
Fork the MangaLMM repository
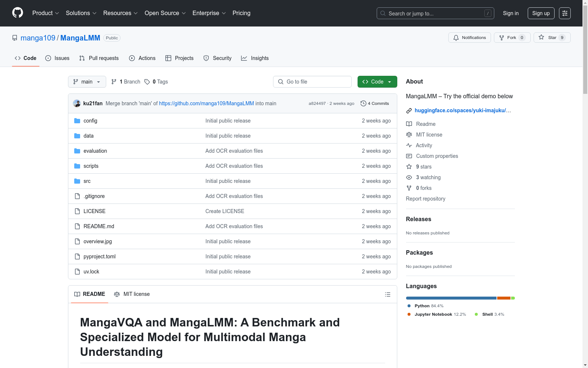click(512, 38)
